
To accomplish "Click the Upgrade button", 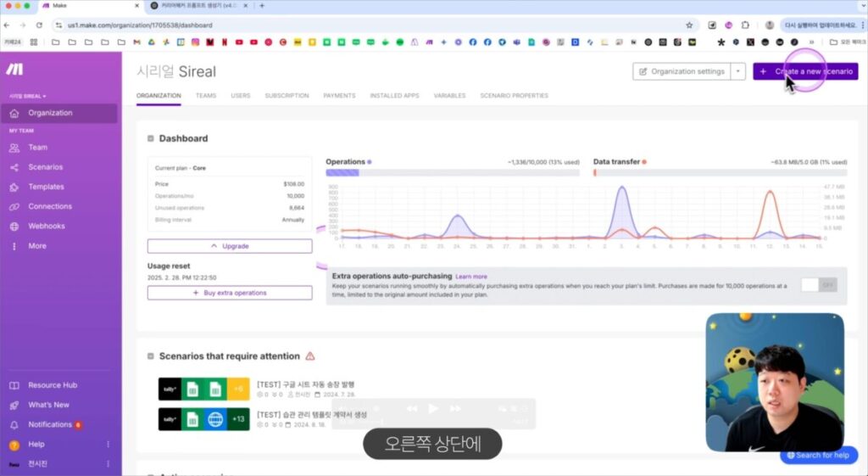I will point(230,246).
